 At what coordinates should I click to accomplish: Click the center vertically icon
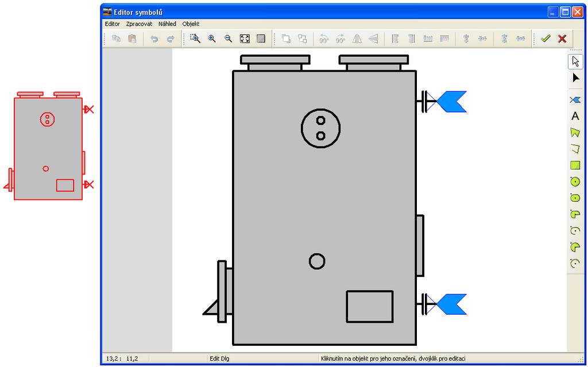466,38
